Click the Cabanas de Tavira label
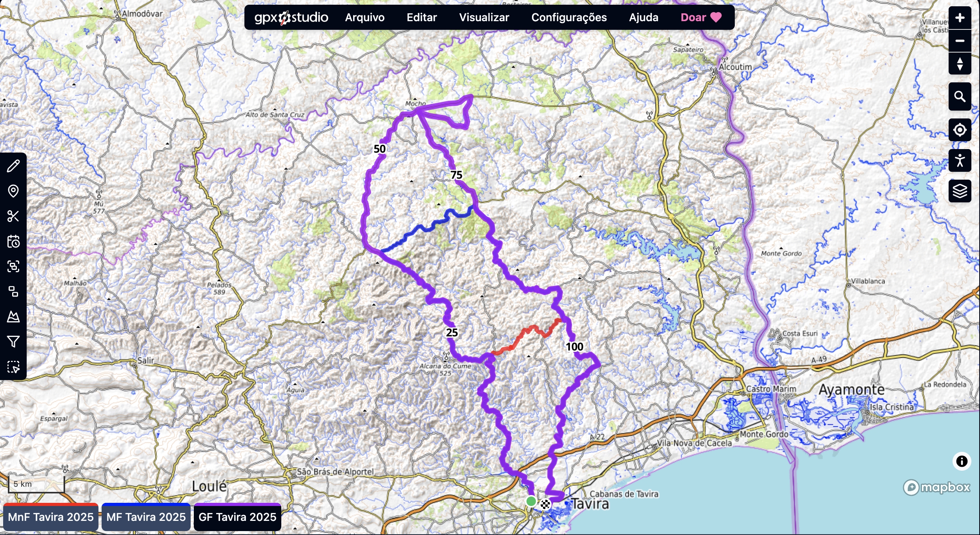The width and height of the screenshot is (980, 535). pos(624,494)
